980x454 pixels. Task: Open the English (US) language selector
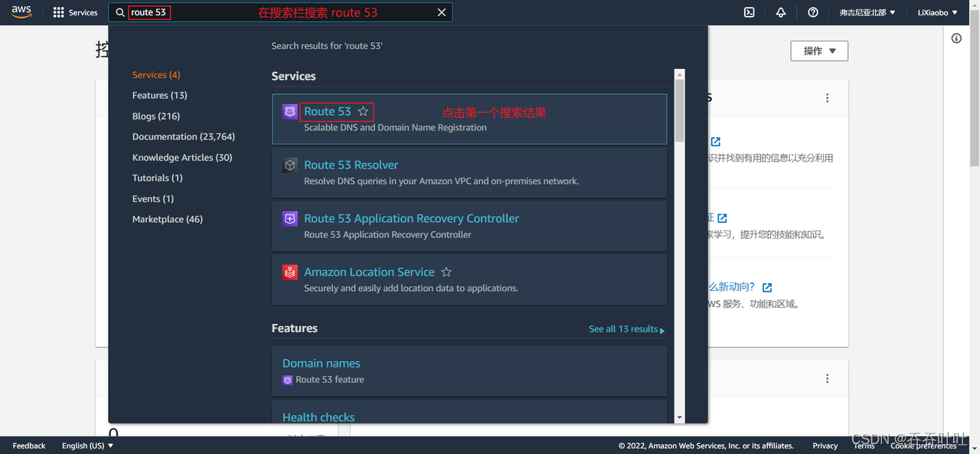coord(87,446)
